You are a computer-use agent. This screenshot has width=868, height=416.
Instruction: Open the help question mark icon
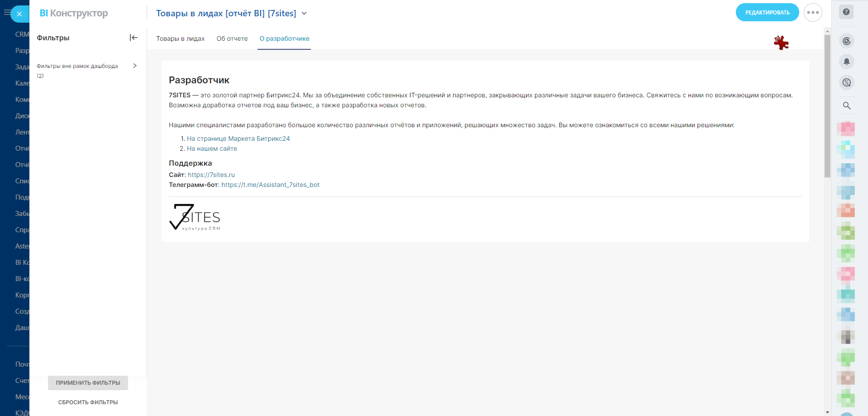846,12
